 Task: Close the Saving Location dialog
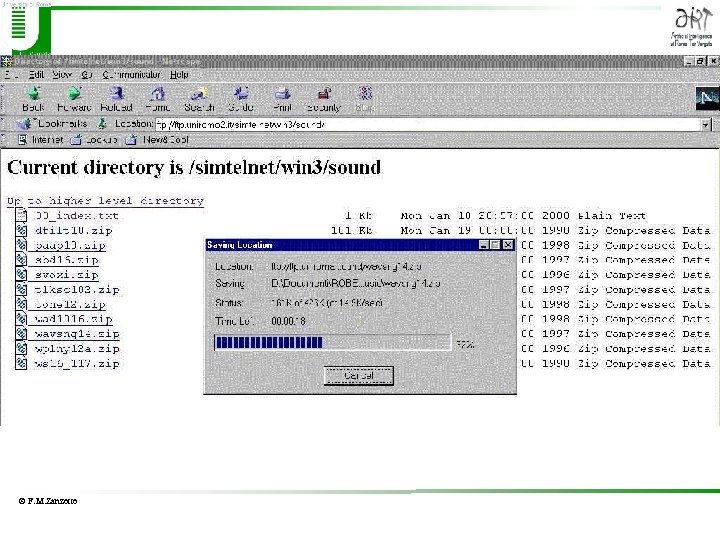tap(507, 245)
